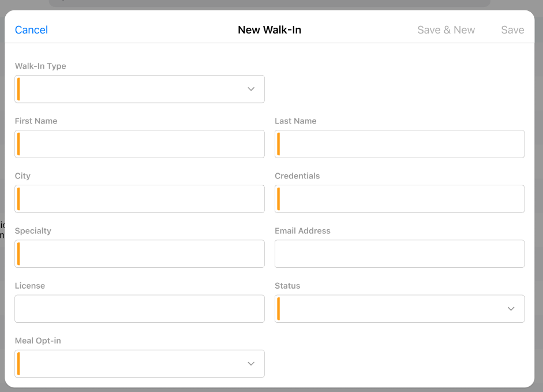
Task: Click the Status chevron arrow icon
Action: [511, 308]
